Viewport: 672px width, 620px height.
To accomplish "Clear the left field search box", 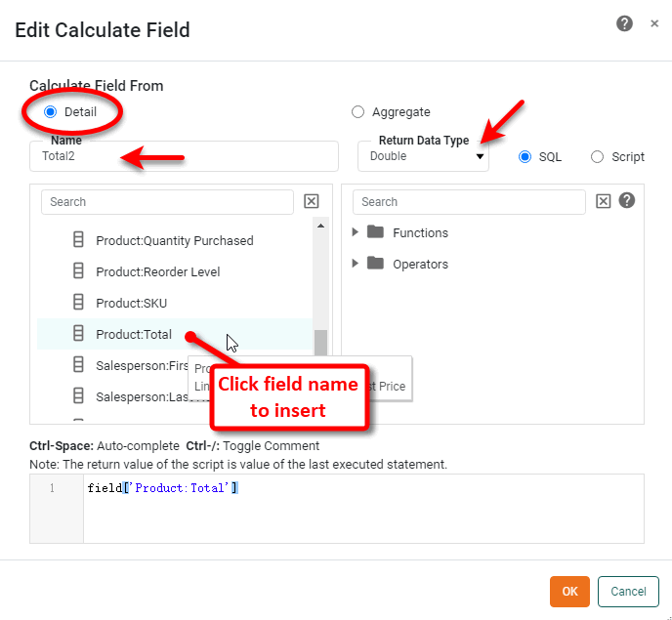I will (312, 201).
